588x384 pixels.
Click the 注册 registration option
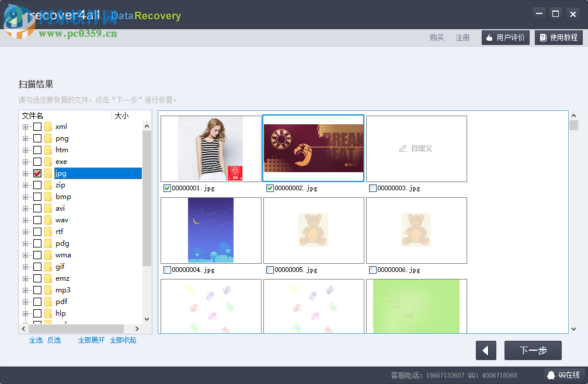tap(462, 37)
